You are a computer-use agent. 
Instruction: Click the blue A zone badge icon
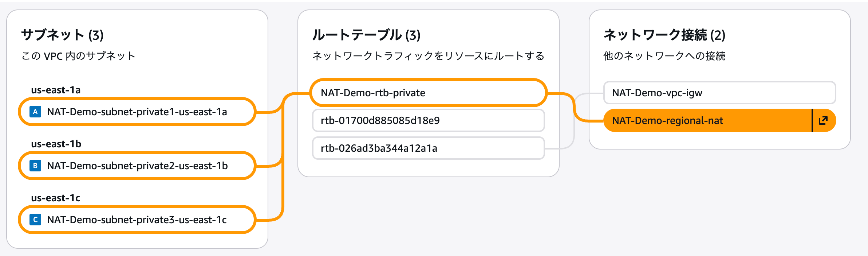tap(35, 112)
